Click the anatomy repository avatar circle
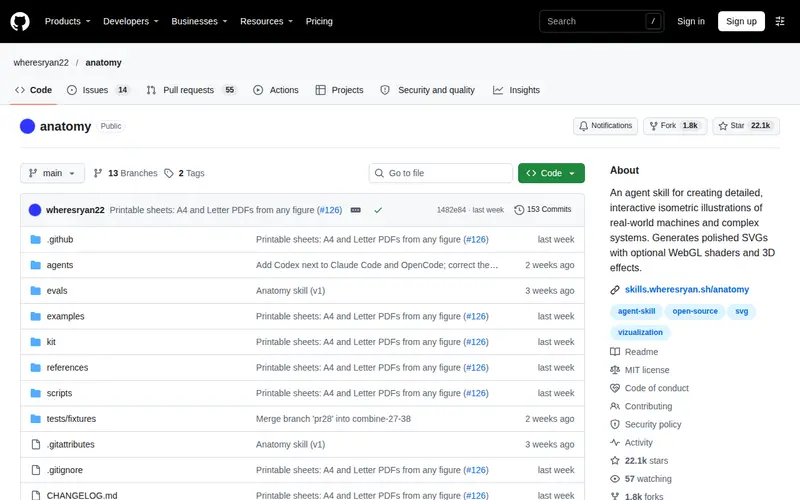This screenshot has height=500, width=800. (x=28, y=126)
